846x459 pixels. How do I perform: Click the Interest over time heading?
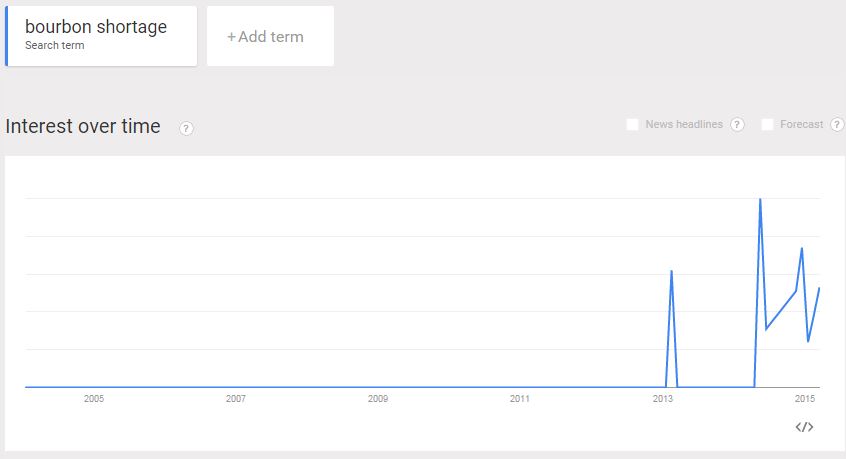[x=83, y=126]
